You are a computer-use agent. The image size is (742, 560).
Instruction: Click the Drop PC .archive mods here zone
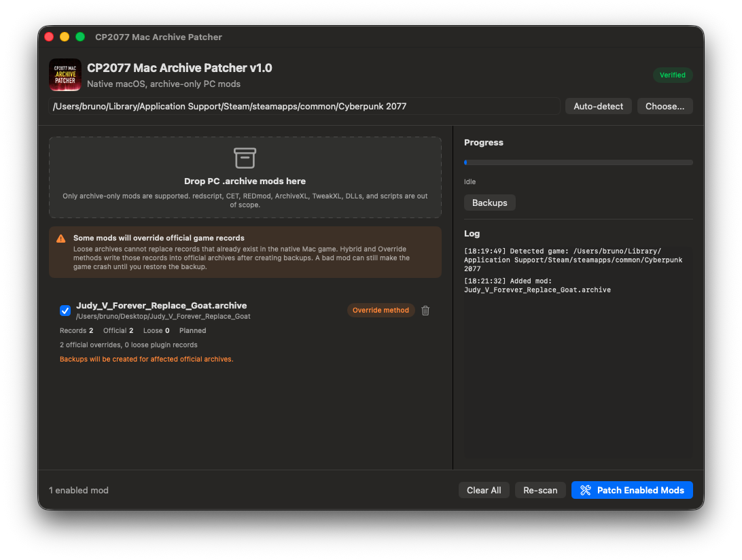click(245, 177)
